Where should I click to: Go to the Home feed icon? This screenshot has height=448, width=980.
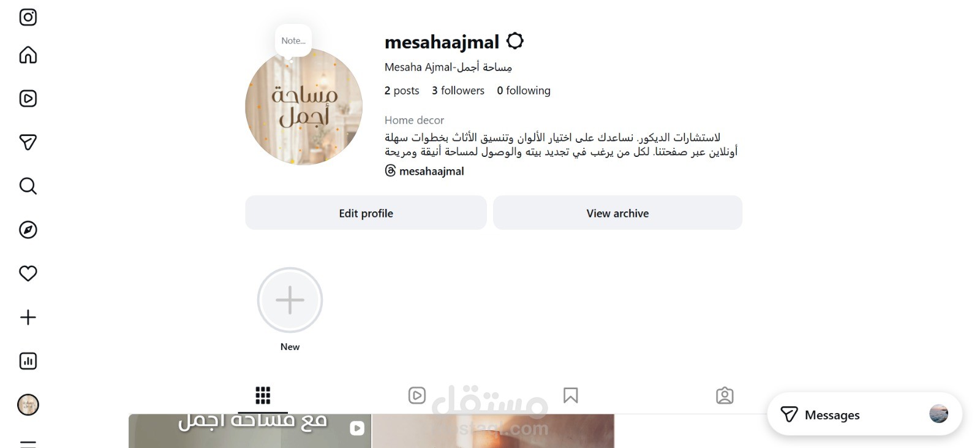(x=28, y=55)
